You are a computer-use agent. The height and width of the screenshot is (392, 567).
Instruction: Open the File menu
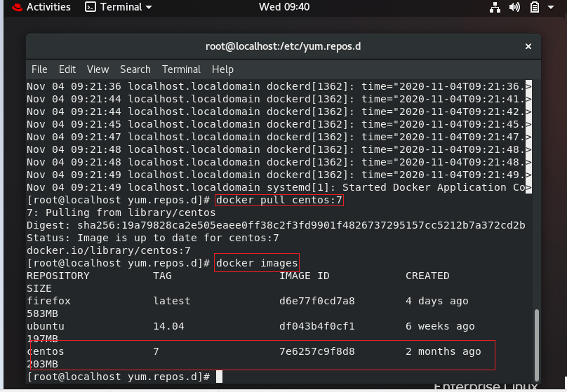click(39, 69)
